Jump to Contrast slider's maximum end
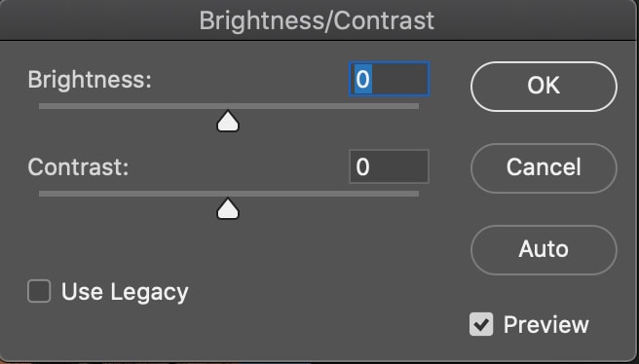The height and width of the screenshot is (364, 639). pyautogui.click(x=417, y=194)
